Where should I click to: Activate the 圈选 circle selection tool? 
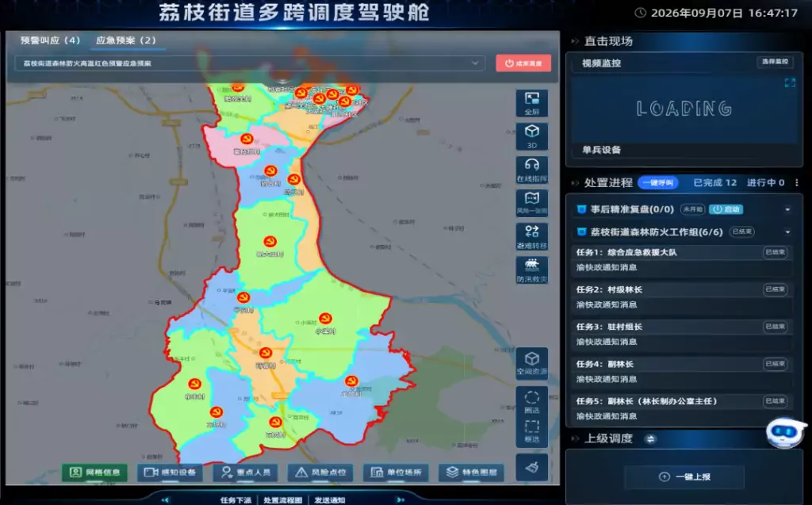532,402
